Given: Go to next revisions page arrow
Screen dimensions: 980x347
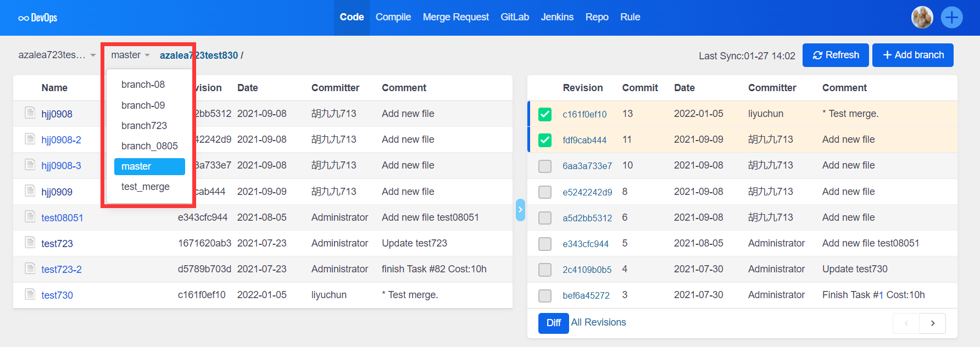Looking at the screenshot, I should (x=932, y=323).
